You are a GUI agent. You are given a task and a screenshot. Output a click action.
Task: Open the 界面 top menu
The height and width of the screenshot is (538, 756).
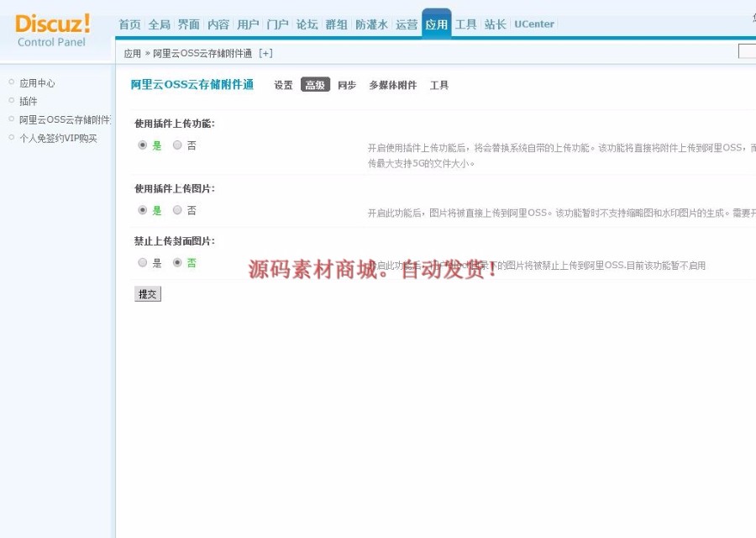(x=189, y=24)
